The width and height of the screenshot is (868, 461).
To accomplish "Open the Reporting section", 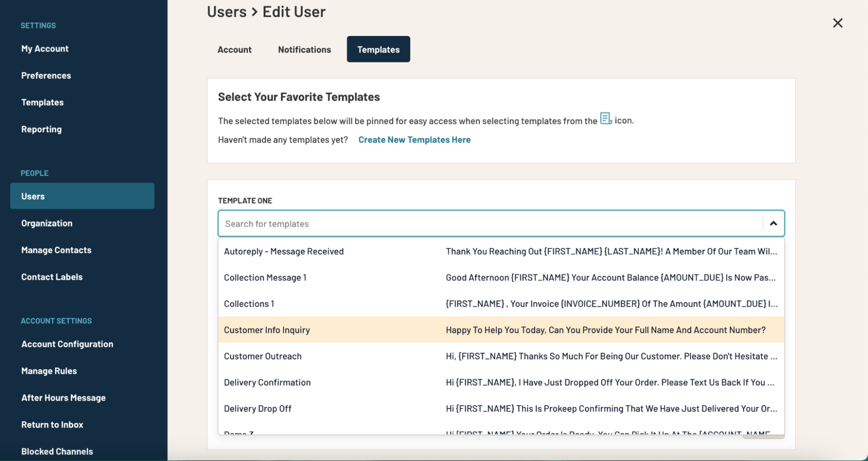I will pos(41,129).
